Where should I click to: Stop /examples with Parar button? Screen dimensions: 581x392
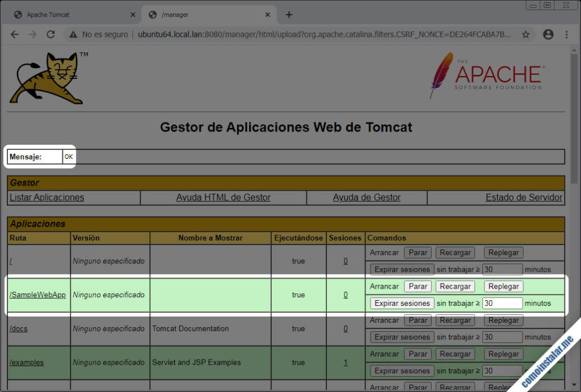pyautogui.click(x=418, y=354)
